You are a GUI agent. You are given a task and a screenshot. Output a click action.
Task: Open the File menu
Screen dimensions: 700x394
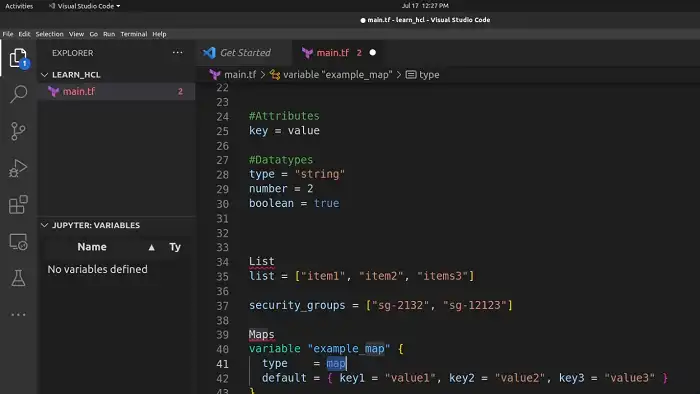pyautogui.click(x=8, y=34)
